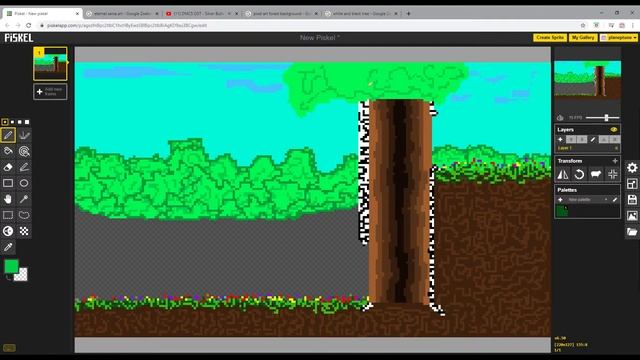This screenshot has height=360, width=640.
Task: Edit layer name pencil icon
Action: pyautogui.click(x=593, y=140)
